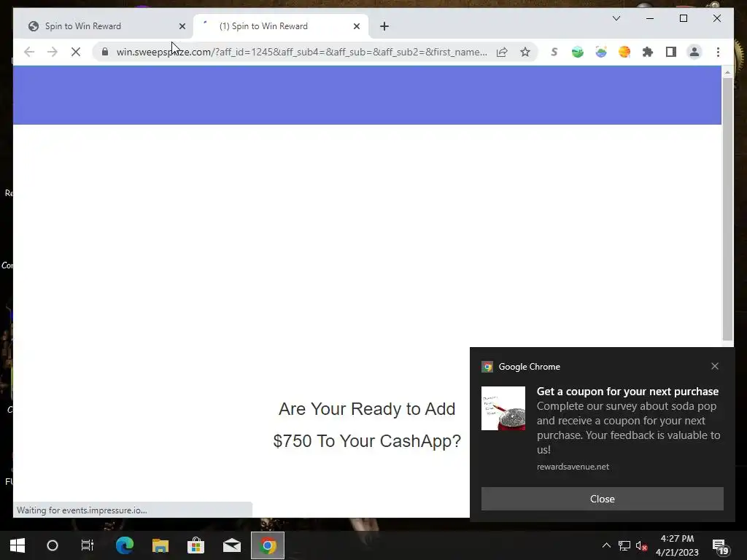Bookmark this tab with the star icon
The width and height of the screenshot is (747, 560).
click(525, 52)
